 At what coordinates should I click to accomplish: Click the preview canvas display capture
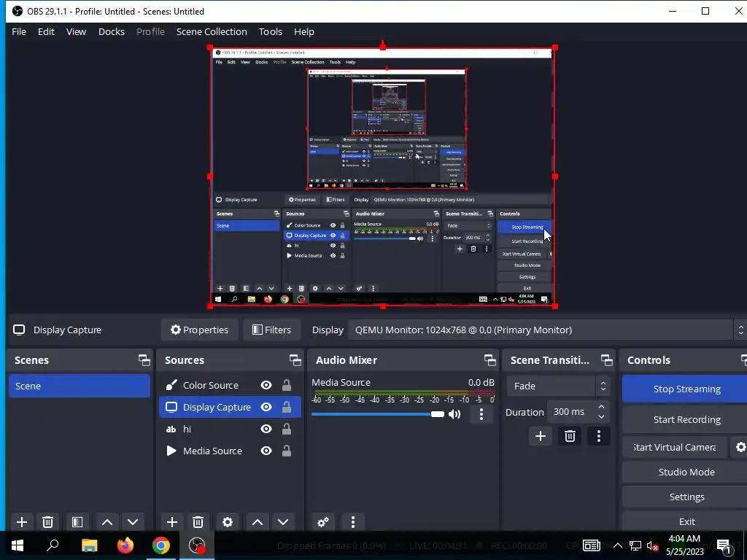pos(382,176)
